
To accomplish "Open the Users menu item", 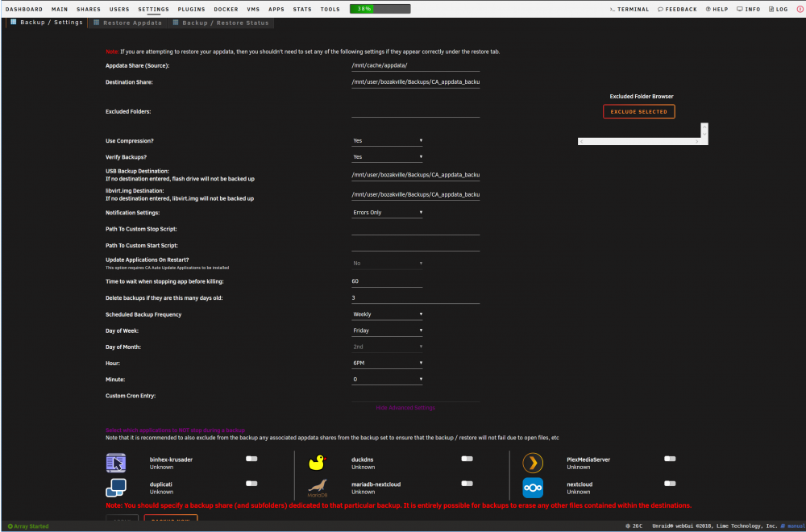I will [120, 9].
